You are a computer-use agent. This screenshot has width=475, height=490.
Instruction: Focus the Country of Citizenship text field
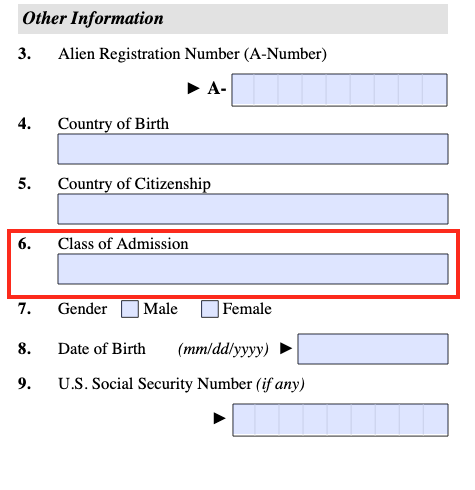tap(253, 209)
